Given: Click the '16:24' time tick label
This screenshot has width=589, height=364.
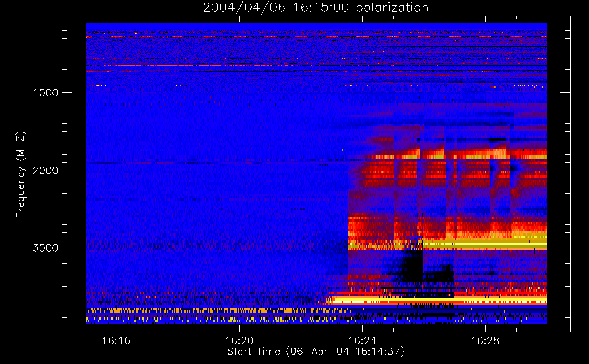Looking at the screenshot, I should [x=362, y=341].
